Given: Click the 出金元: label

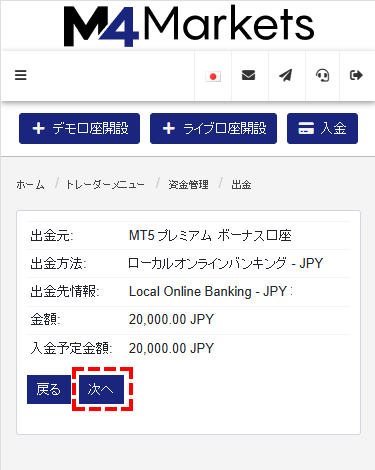Looking at the screenshot, I should pos(52,236).
